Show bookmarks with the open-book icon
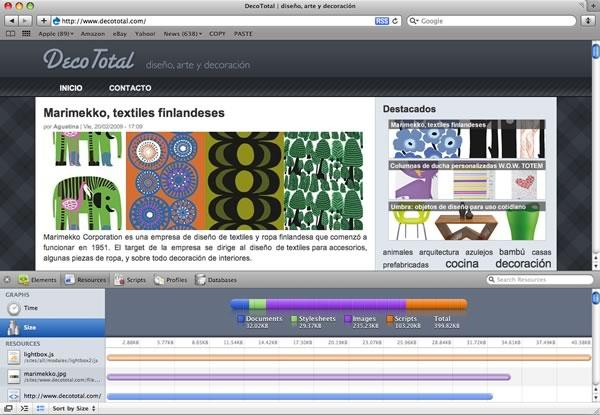 [11, 34]
